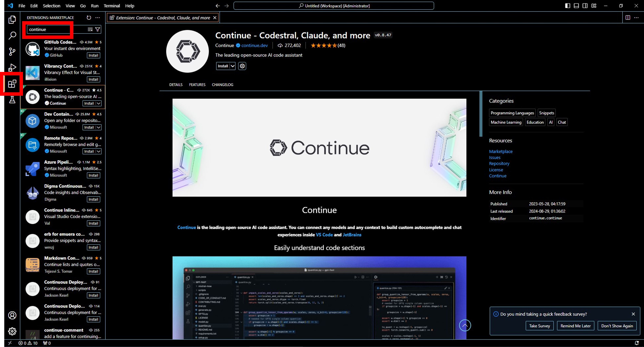Refresh the extensions marketplace list
Image resolution: width=644 pixels, height=347 pixels.
pyautogui.click(x=89, y=18)
